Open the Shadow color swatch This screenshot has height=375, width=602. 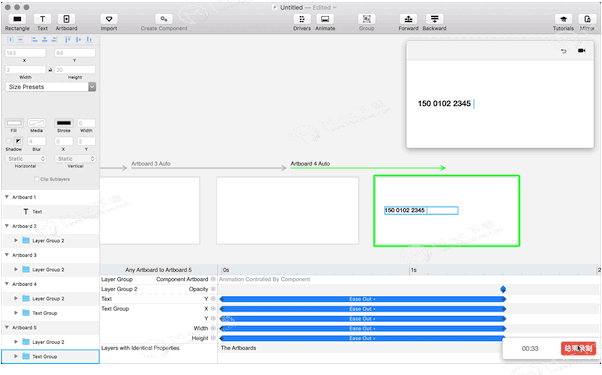(x=18, y=141)
